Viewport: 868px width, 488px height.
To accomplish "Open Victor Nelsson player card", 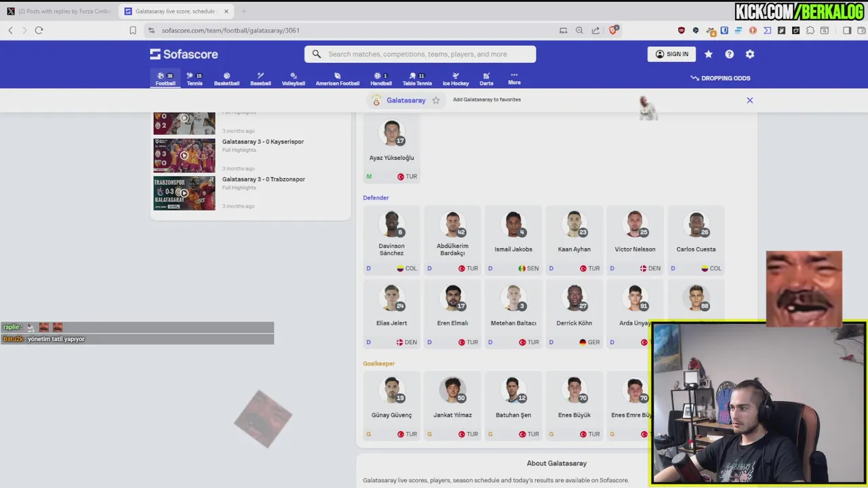I will (x=635, y=241).
